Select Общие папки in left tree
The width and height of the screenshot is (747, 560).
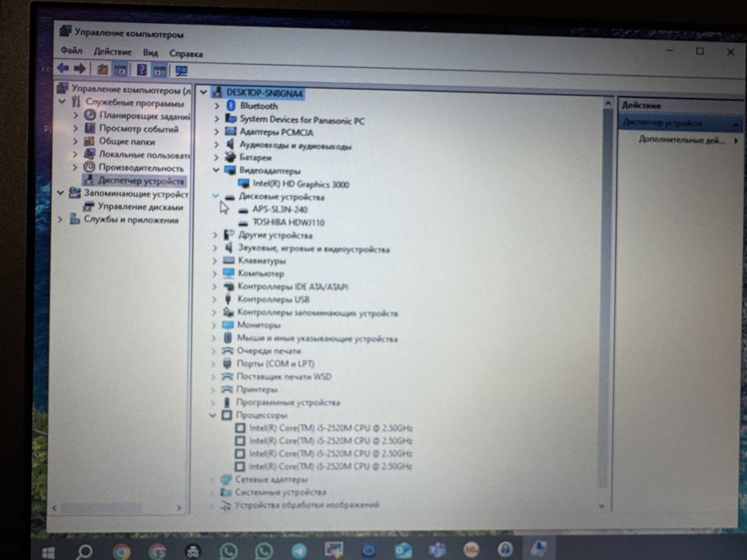[127, 142]
